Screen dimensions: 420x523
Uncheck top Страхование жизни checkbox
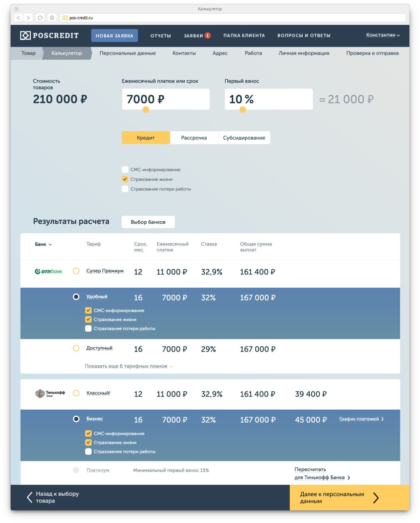(125, 179)
